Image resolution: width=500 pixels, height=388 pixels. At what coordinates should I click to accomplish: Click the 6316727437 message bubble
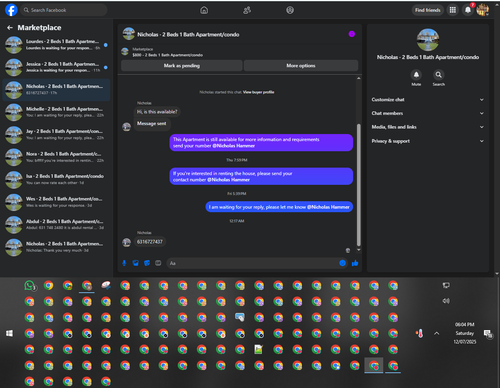[x=150, y=242]
